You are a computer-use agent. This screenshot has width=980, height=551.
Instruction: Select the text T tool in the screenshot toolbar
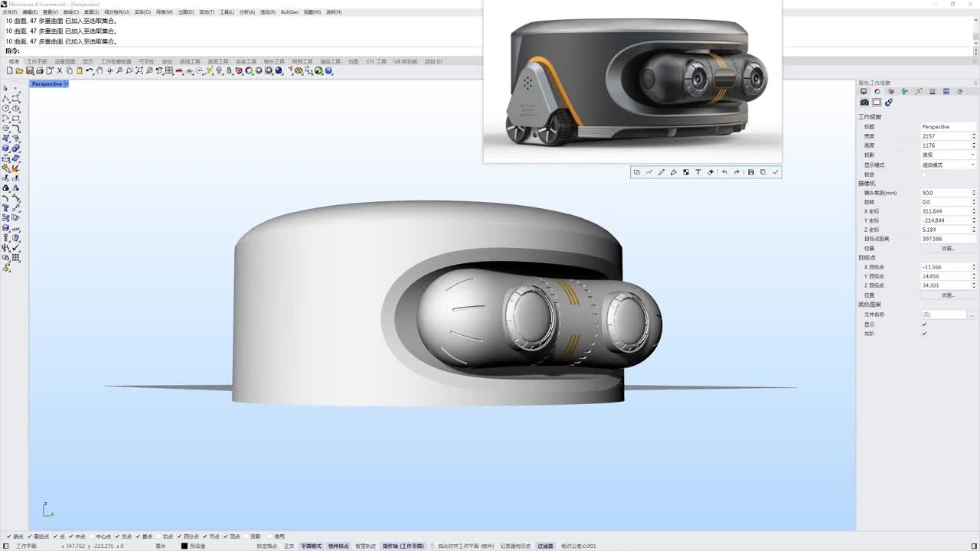698,172
